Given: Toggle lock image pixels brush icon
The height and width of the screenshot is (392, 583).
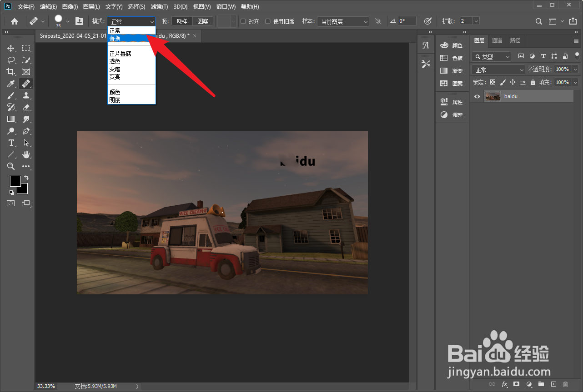Looking at the screenshot, I should (503, 82).
